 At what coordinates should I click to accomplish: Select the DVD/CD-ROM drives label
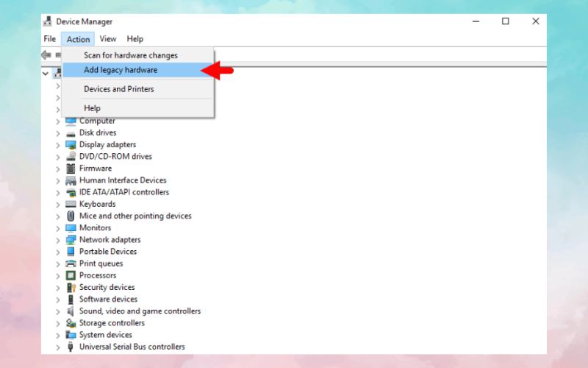point(115,157)
